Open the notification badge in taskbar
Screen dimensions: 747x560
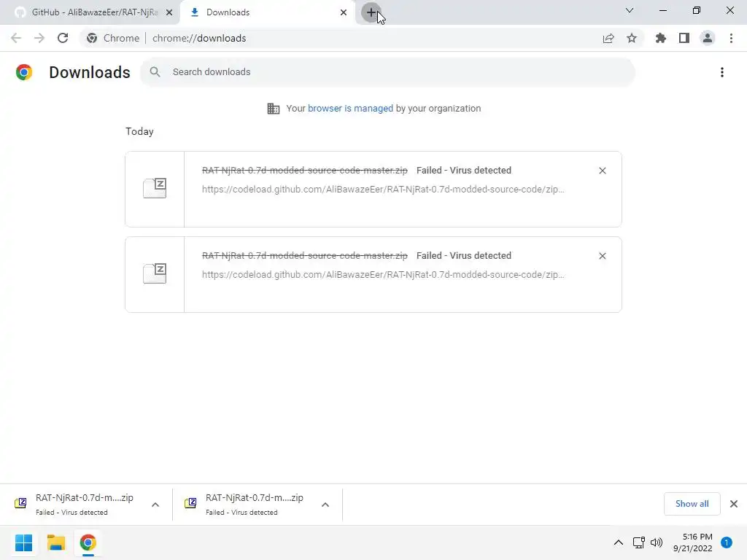pos(727,542)
